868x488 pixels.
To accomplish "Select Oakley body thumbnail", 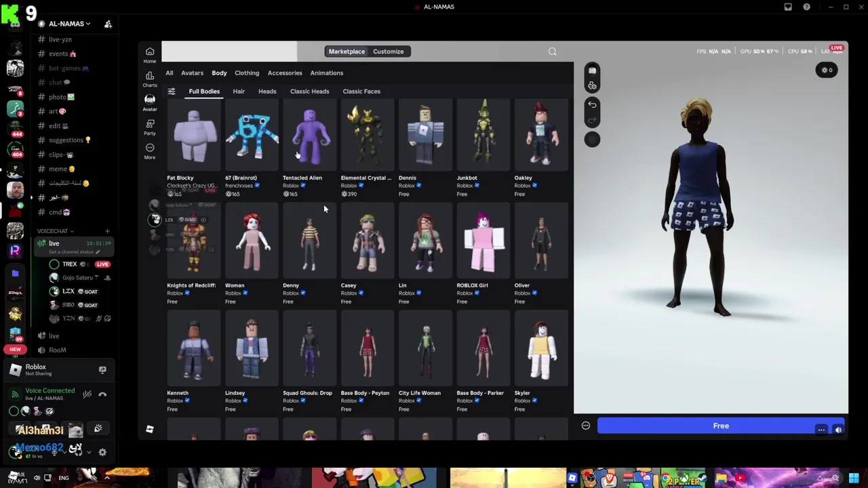I will tap(541, 136).
